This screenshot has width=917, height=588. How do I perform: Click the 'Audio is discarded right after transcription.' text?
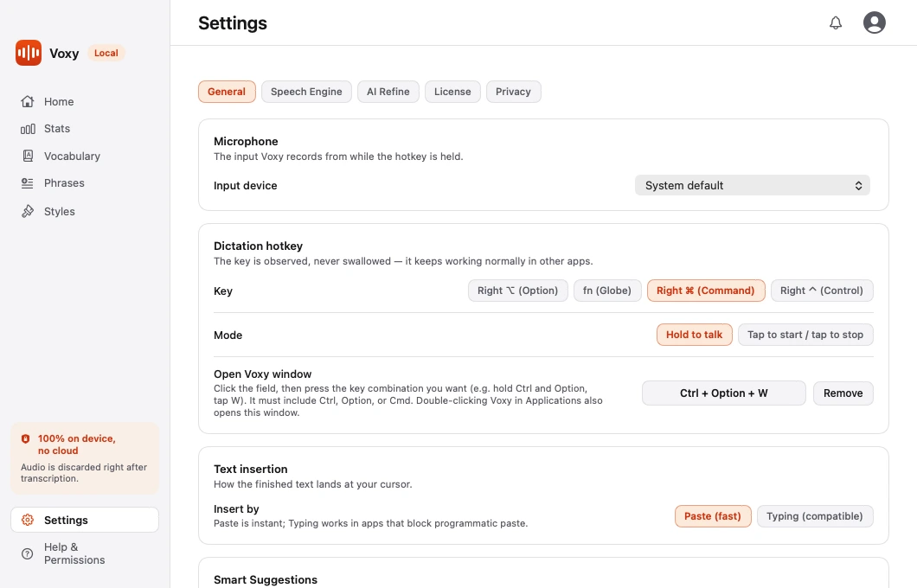click(x=84, y=473)
